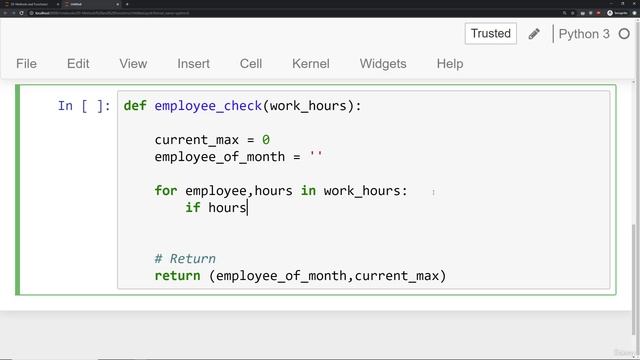This screenshot has height=360, width=640.
Task: Click the employee_of_month = '' line
Action: pyautogui.click(x=238, y=157)
